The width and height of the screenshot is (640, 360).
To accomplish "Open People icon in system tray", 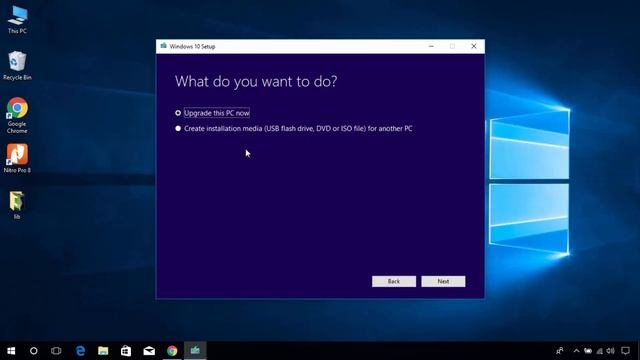I will pyautogui.click(x=560, y=351).
